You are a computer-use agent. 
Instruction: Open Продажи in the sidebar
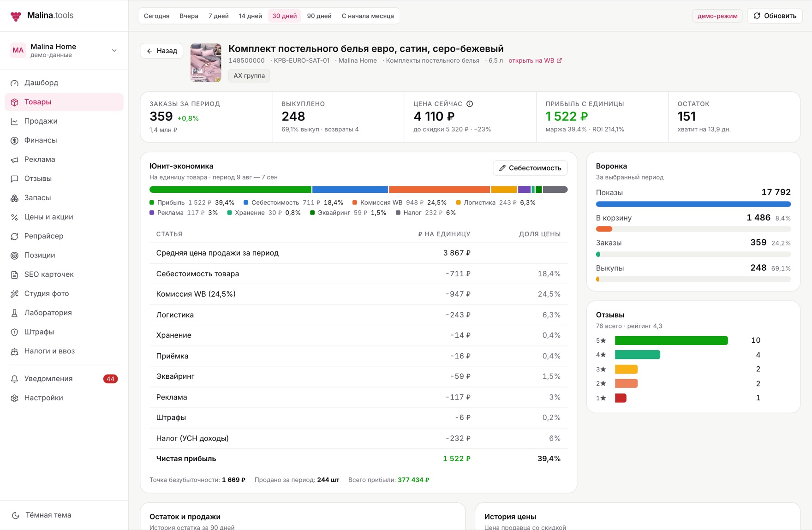click(x=64, y=121)
